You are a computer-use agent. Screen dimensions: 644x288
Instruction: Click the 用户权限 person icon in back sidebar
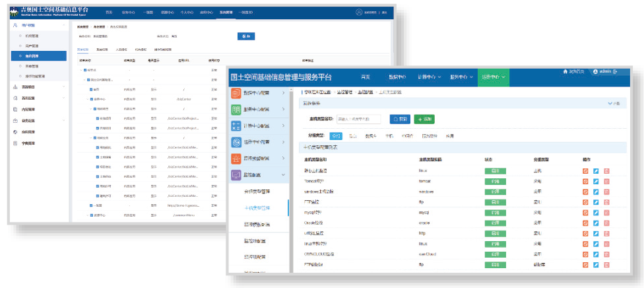15,26
